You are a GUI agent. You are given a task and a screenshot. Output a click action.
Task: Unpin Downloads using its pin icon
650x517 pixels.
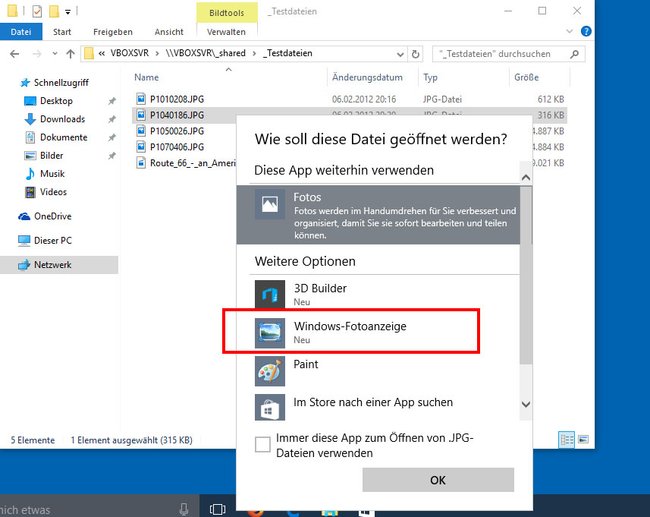click(112, 119)
